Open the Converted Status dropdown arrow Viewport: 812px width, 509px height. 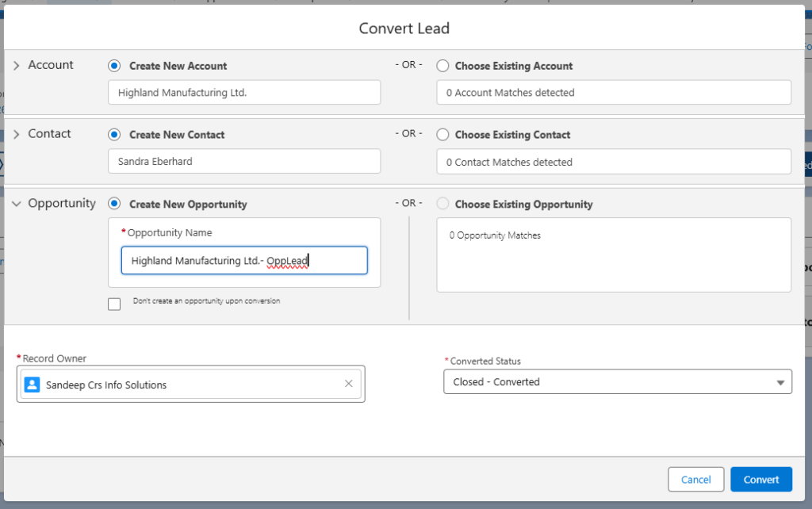(780, 381)
